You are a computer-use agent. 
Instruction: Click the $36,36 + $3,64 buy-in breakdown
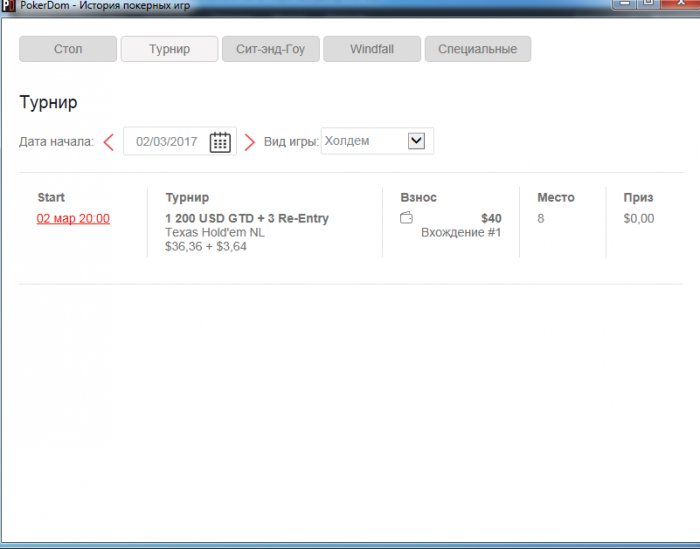206,246
